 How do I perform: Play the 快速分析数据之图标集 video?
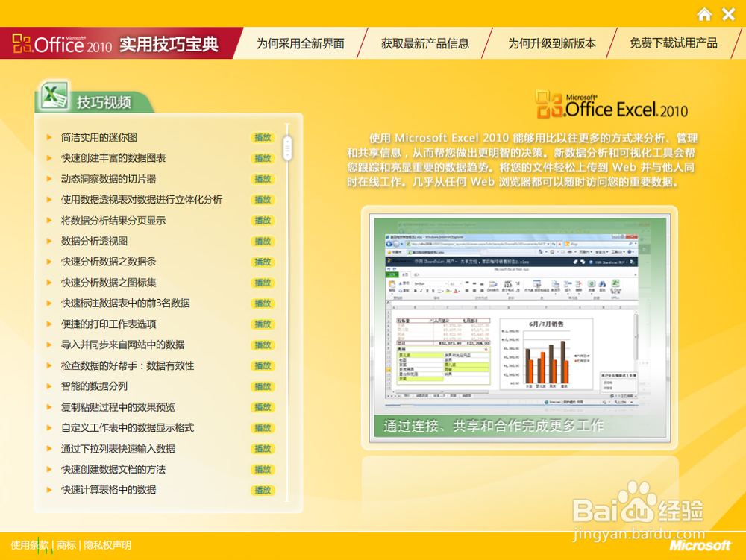263,283
